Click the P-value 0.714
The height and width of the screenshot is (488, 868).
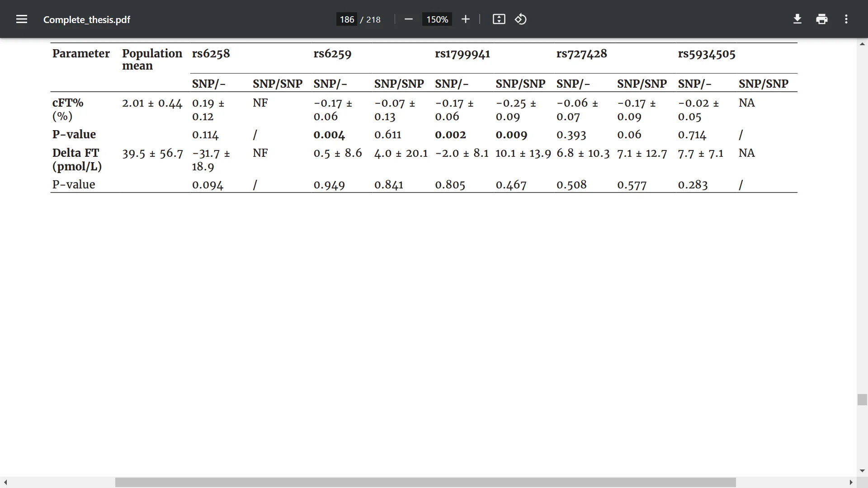[692, 135]
